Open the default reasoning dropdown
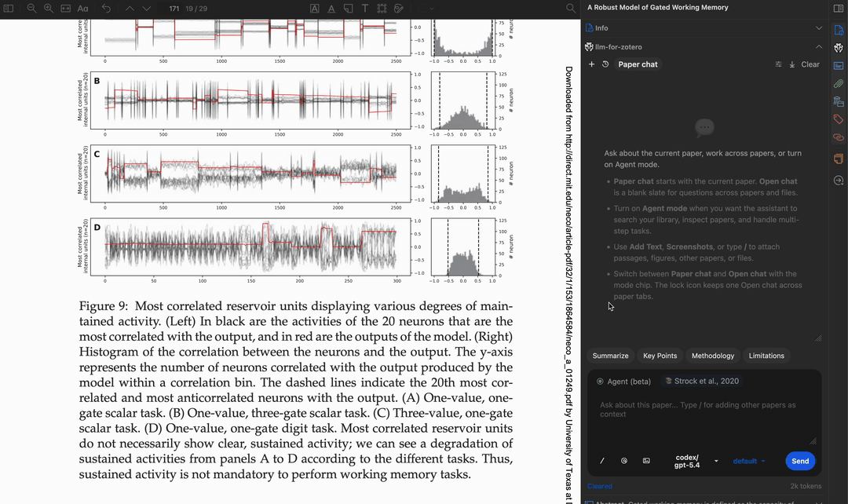The height and width of the screenshot is (504, 848). (x=748, y=462)
